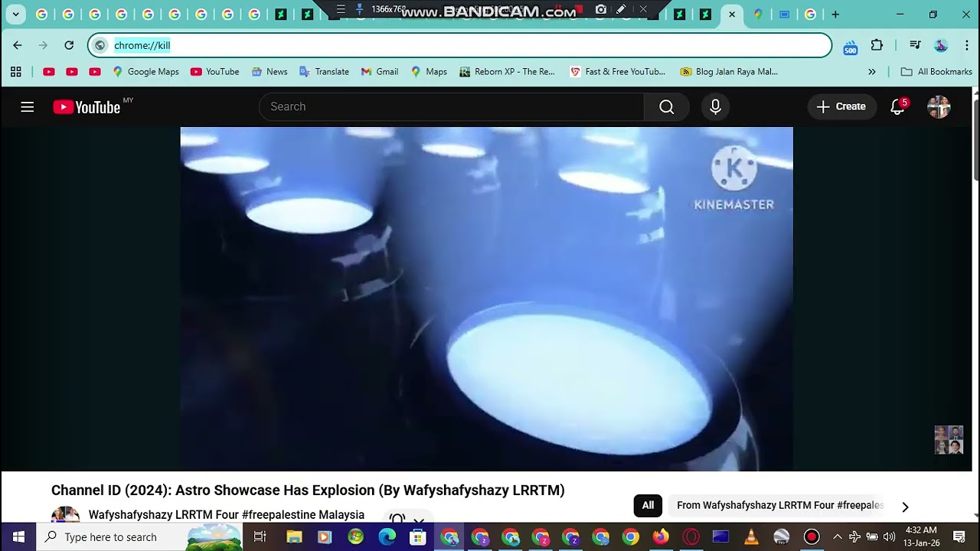Open Bandicam red record icon on taskbar
The width and height of the screenshot is (980, 551).
click(812, 536)
